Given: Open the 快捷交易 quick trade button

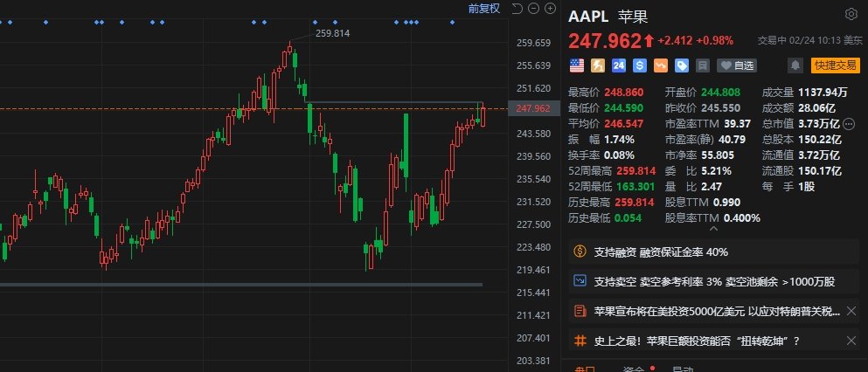Looking at the screenshot, I should coord(836,65).
